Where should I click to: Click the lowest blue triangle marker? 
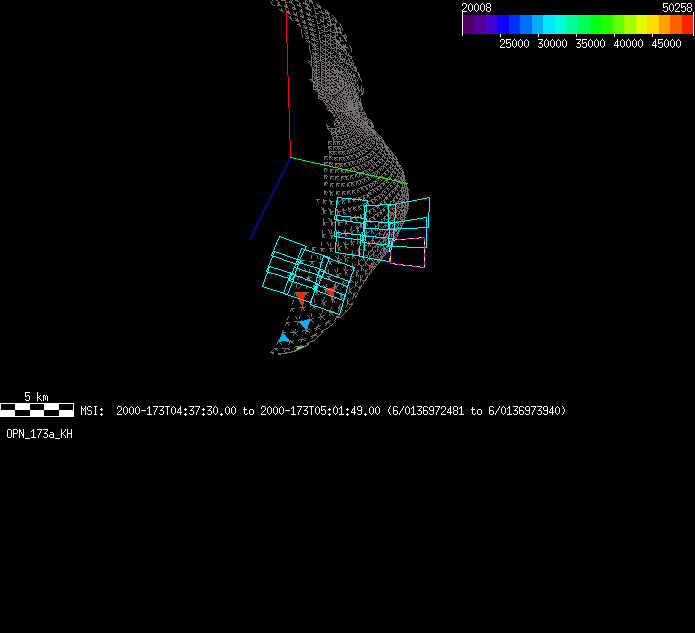click(285, 339)
